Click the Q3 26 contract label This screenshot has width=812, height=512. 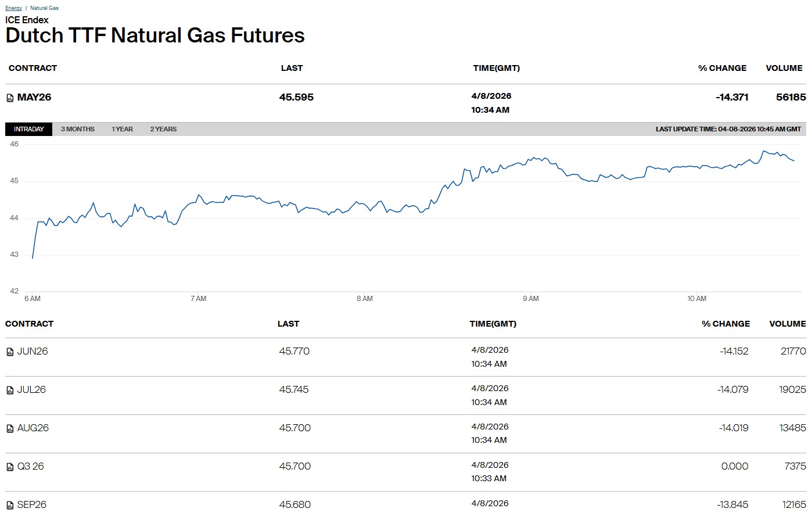coord(31,467)
